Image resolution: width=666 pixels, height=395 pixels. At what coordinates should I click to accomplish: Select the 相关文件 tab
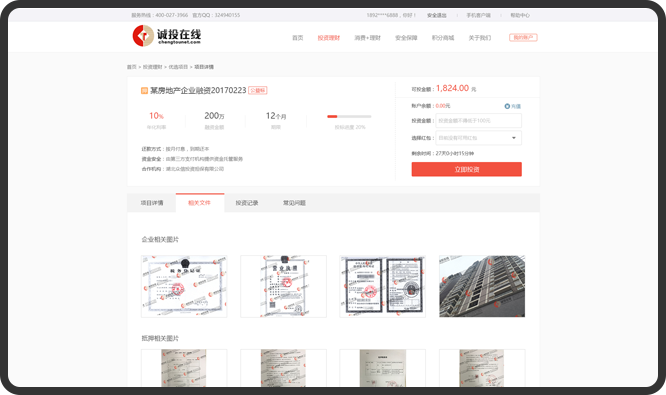[x=200, y=203]
